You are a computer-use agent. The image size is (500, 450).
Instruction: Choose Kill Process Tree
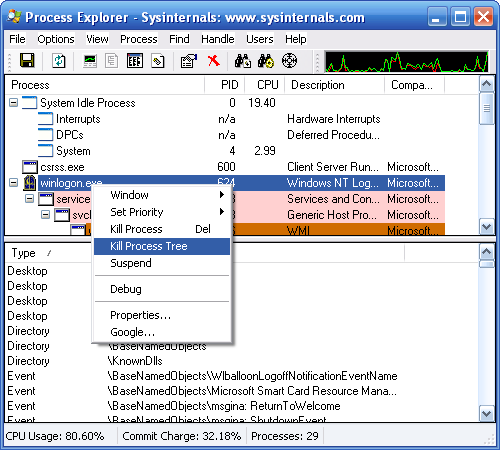pyautogui.click(x=162, y=246)
